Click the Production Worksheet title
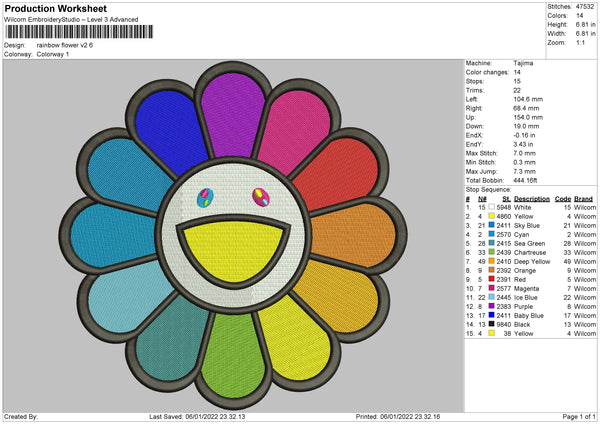Screen dimensions: 600x424 coord(56,8)
